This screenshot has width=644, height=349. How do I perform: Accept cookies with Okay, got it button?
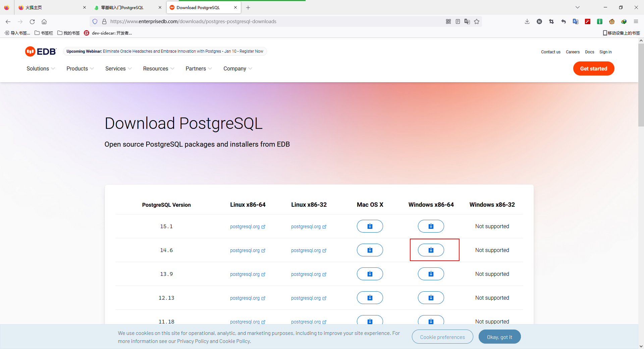[x=499, y=337]
